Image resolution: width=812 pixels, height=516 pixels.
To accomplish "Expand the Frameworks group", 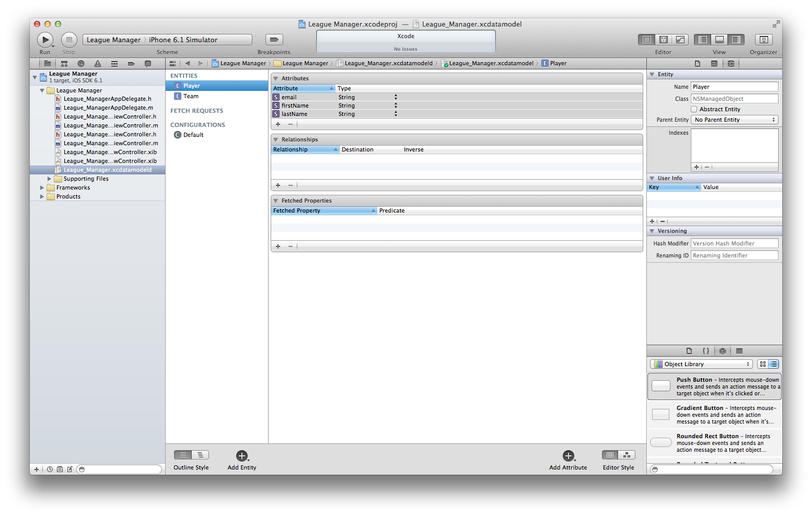I will (x=42, y=187).
